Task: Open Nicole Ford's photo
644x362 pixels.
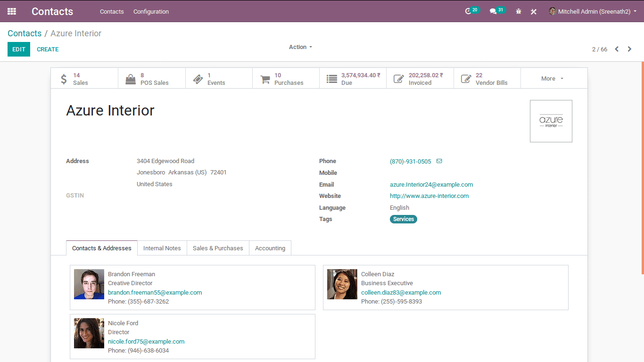Action: (x=89, y=333)
